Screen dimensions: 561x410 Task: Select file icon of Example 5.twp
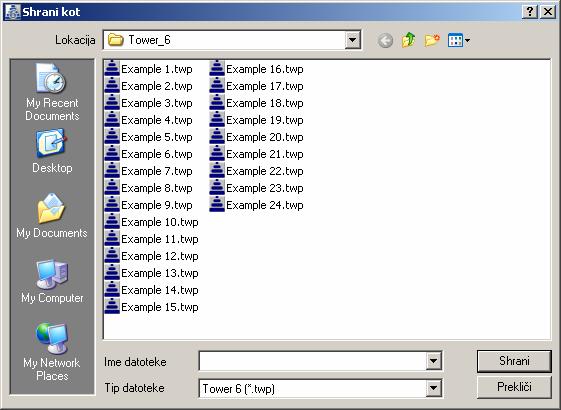pyautogui.click(x=112, y=136)
